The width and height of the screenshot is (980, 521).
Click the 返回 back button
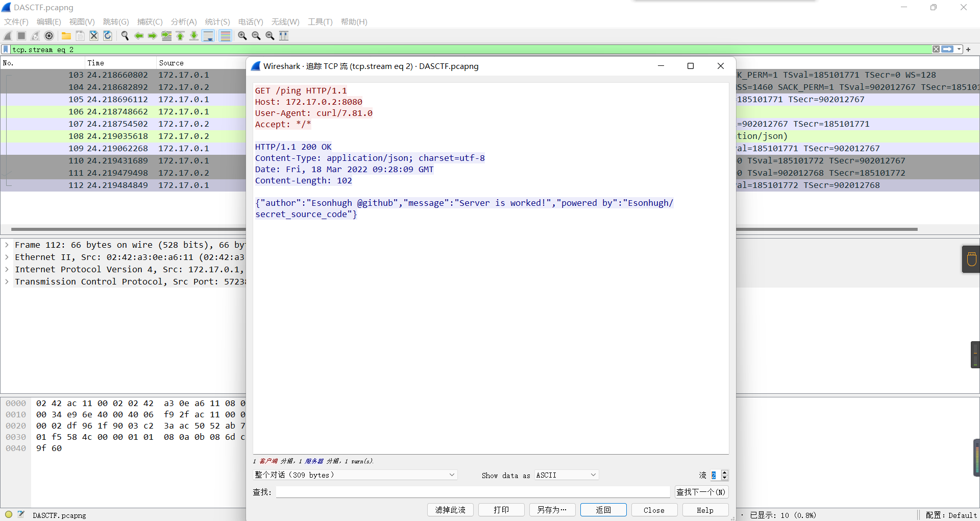603,510
